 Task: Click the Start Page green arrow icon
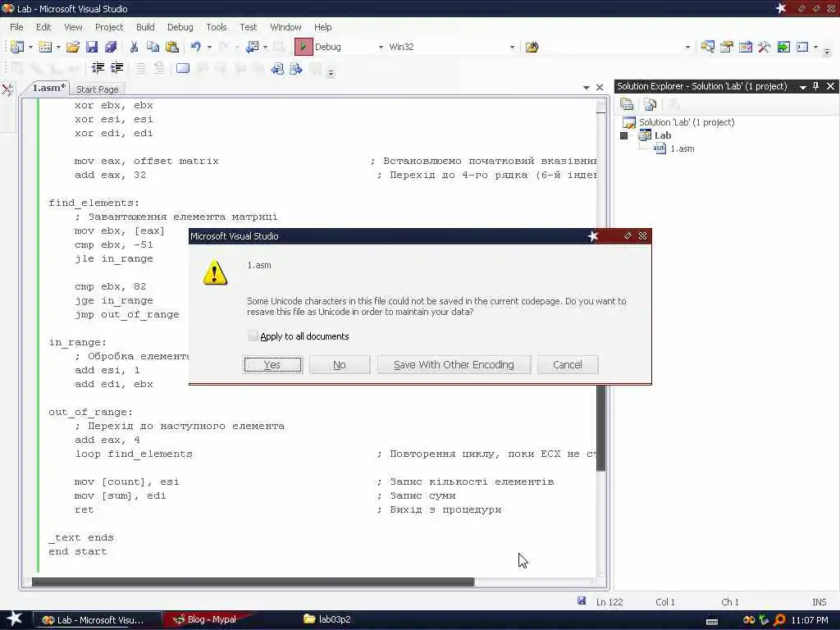click(x=783, y=47)
